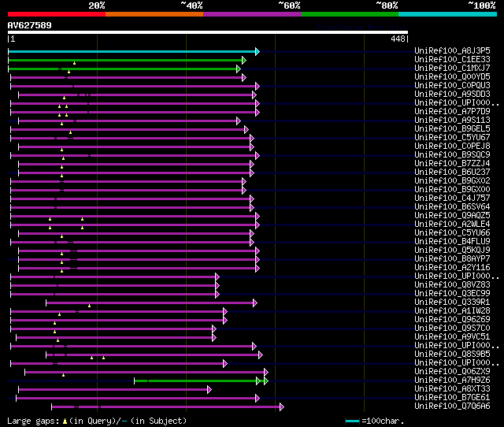Select the UniRef100_Q8S9B5 label
Screen dimensions: 504x427
point(452,355)
